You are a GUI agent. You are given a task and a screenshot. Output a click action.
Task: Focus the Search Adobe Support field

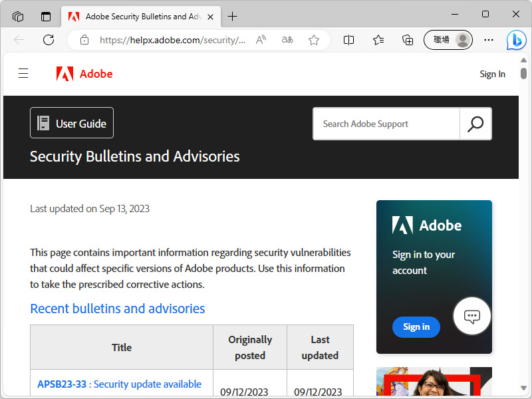click(x=386, y=124)
